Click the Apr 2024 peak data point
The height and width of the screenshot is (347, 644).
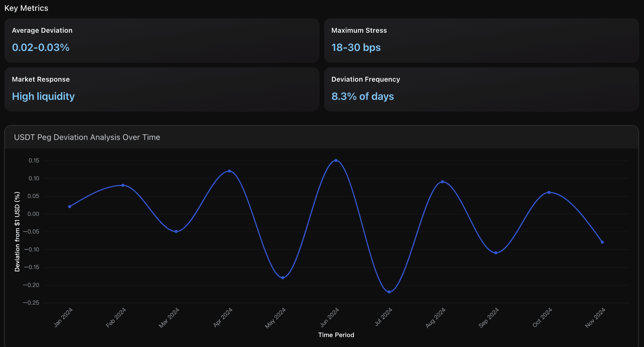[x=229, y=171]
